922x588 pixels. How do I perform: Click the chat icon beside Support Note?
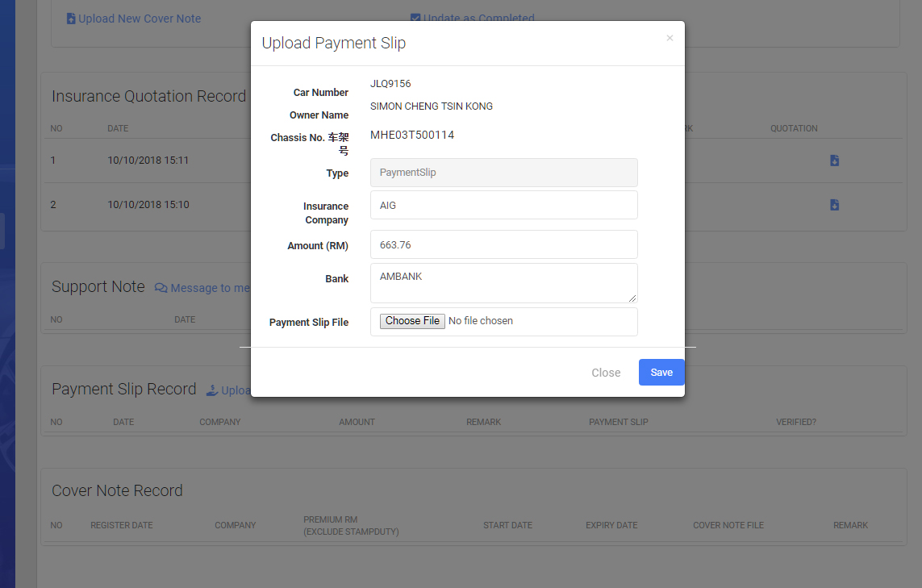(161, 288)
